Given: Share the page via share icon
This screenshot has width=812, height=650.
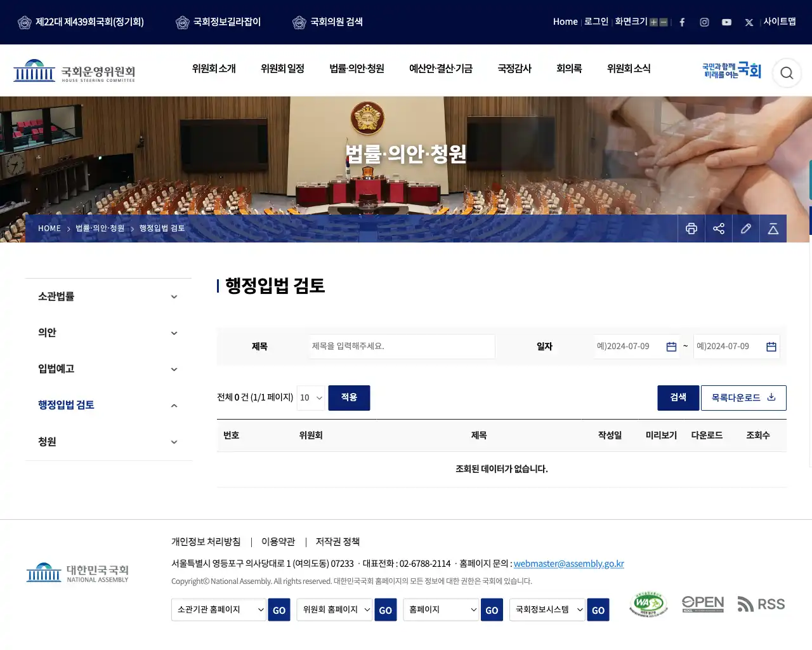Looking at the screenshot, I should click(719, 229).
